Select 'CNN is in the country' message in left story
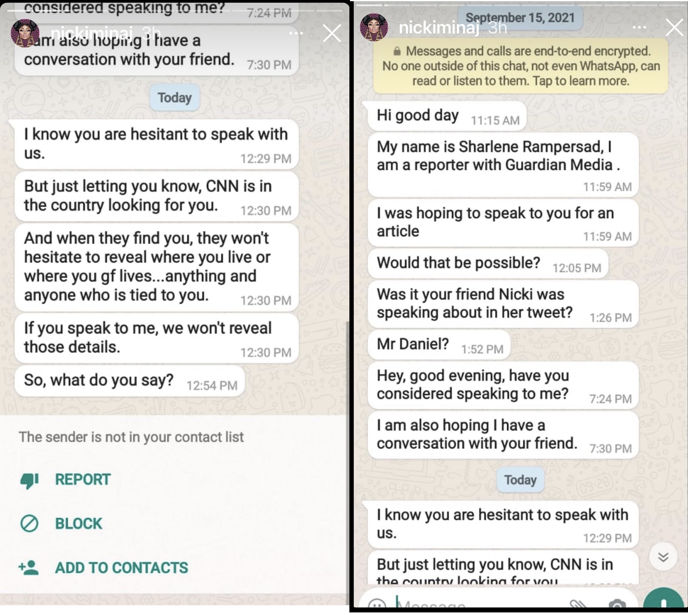 click(156, 196)
